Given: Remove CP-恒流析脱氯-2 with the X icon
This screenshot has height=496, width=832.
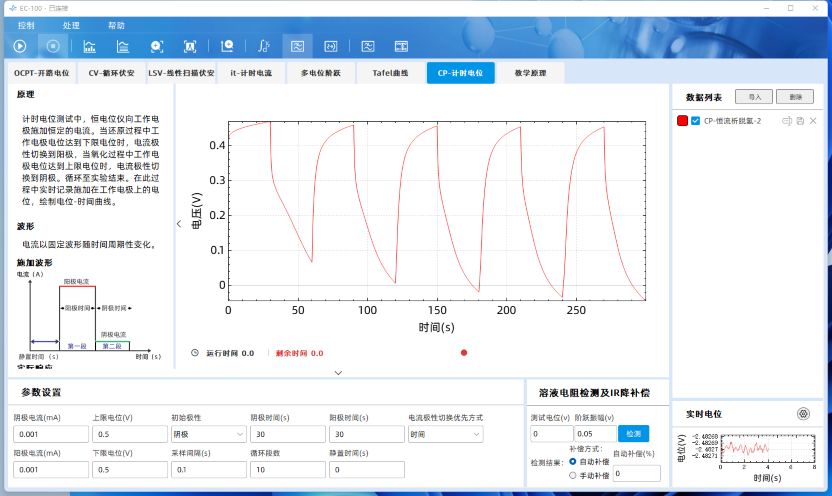Looking at the screenshot, I should [x=813, y=121].
